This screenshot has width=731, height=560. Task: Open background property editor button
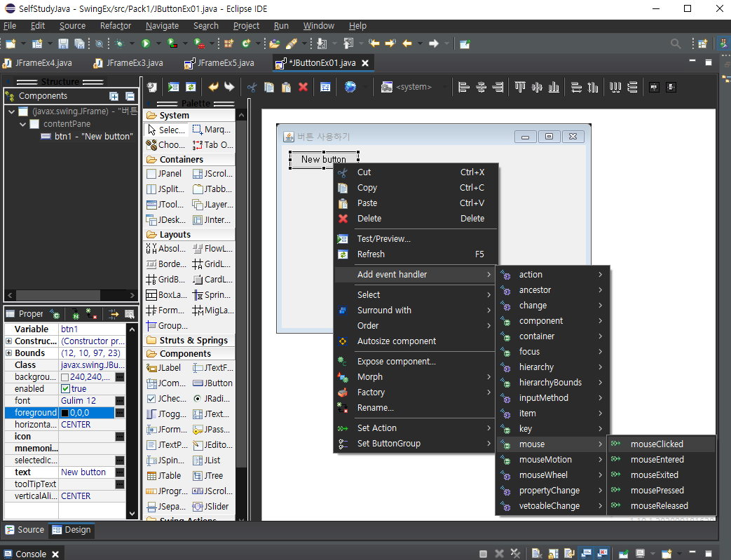(120, 377)
